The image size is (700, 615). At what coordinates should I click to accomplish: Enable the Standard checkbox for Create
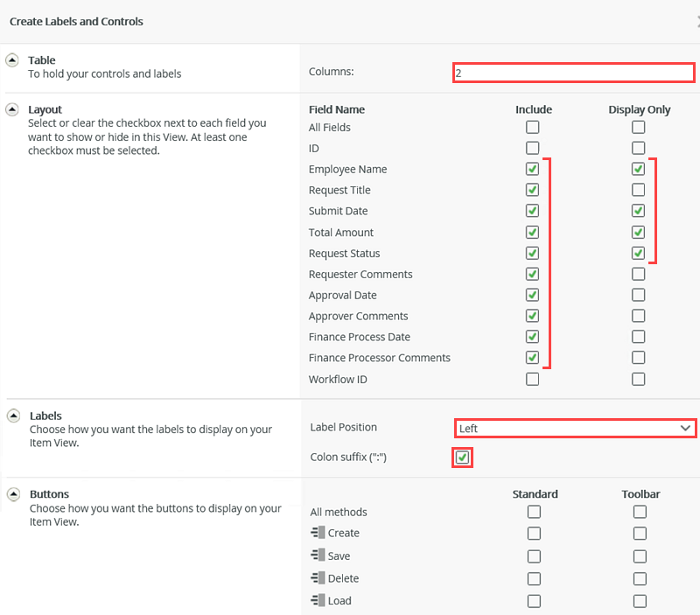tap(534, 533)
